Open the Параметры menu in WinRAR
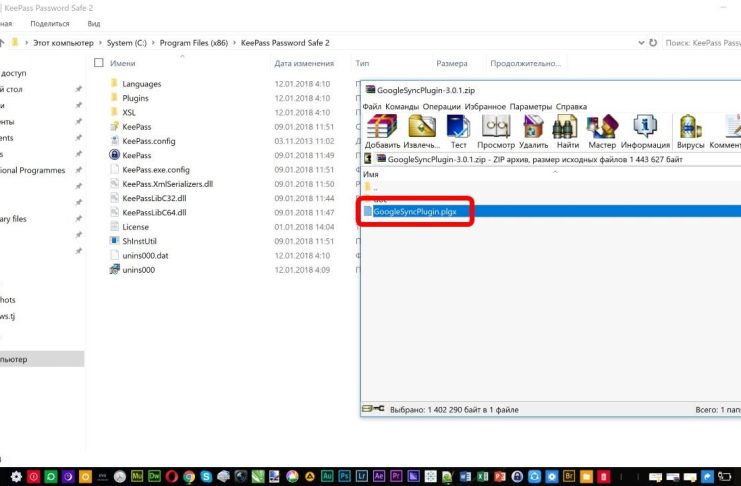 [x=531, y=106]
